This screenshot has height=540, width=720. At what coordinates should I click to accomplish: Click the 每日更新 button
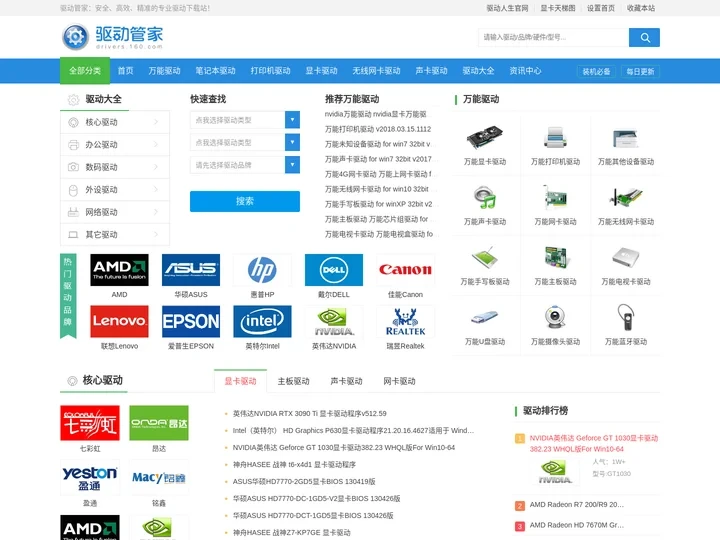(640, 72)
